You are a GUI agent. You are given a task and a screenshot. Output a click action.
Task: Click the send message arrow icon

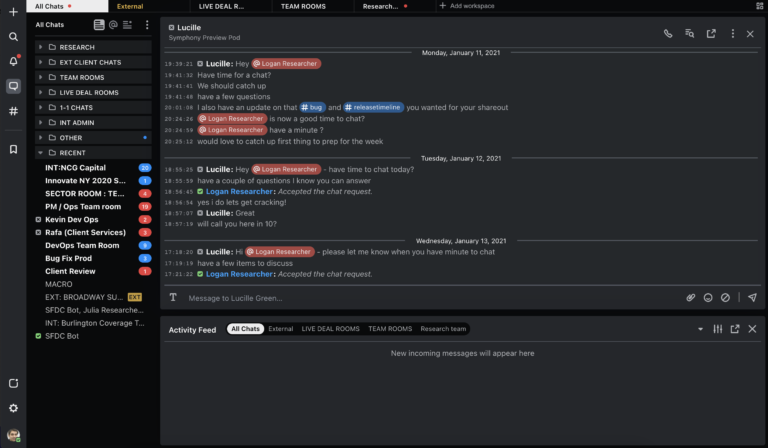(x=752, y=297)
